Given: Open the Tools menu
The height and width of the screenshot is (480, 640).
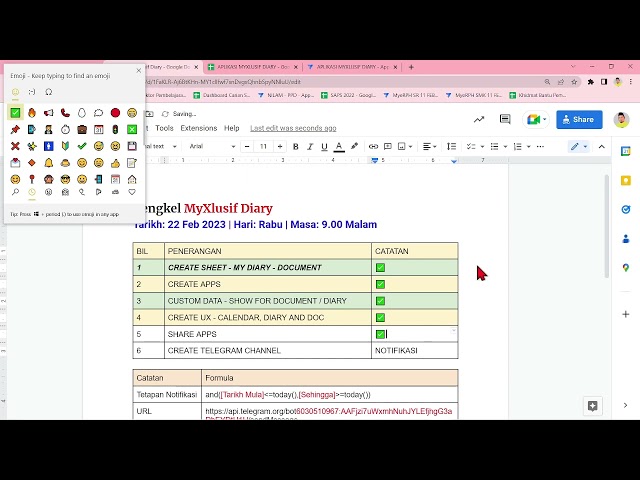Looking at the screenshot, I should (164, 128).
